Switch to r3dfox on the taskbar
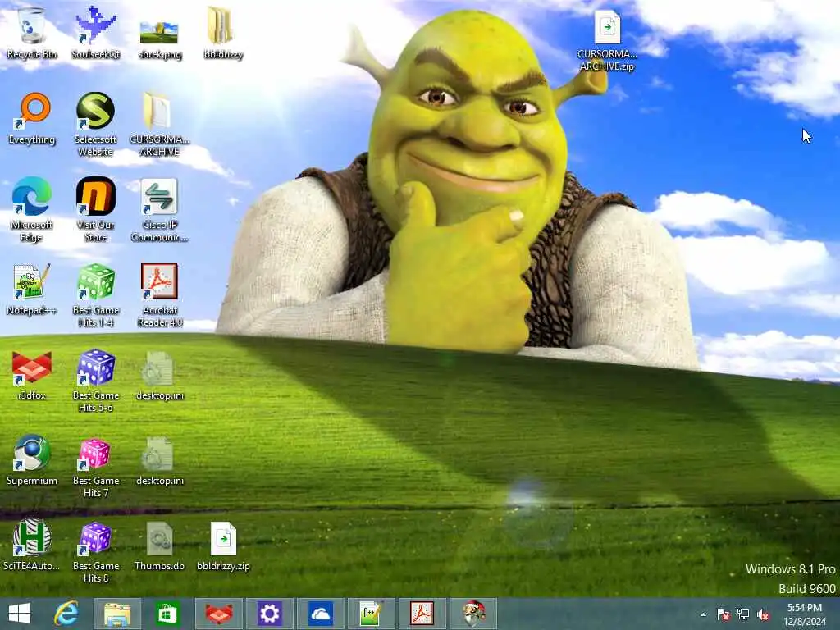 pyautogui.click(x=219, y=614)
